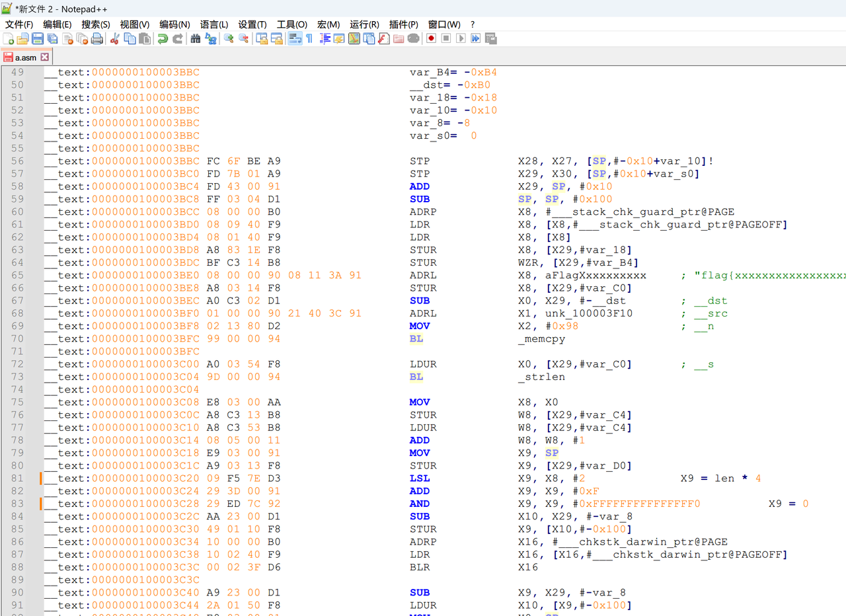
Task: Open the 运行(R) menu
Action: point(364,24)
